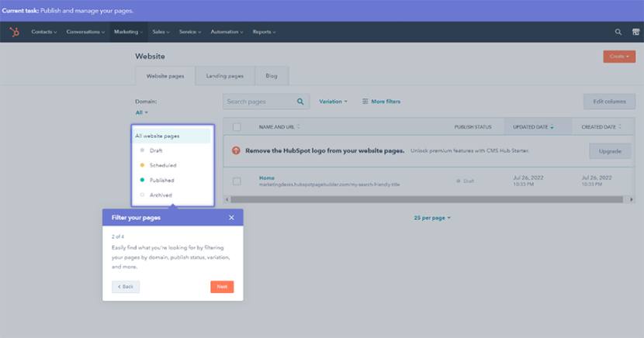Expand the Domain All dropdown
Screen dimensions: 644x338
click(x=141, y=112)
